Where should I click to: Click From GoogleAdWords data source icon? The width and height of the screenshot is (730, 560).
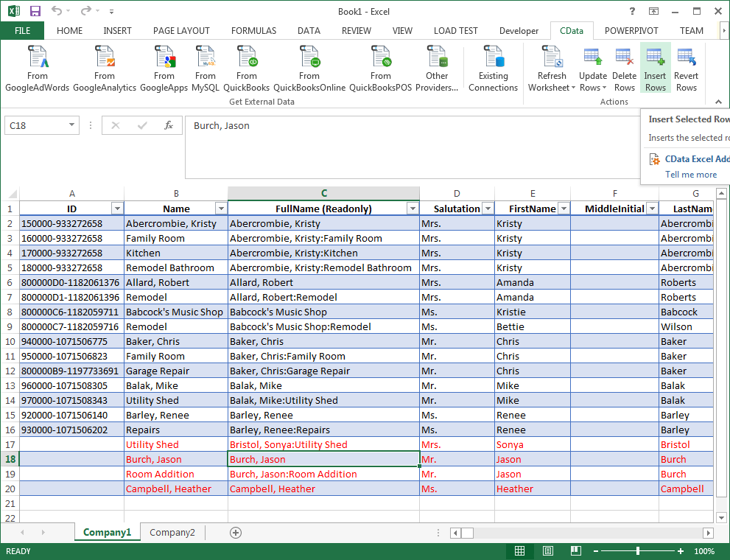[x=37, y=69]
